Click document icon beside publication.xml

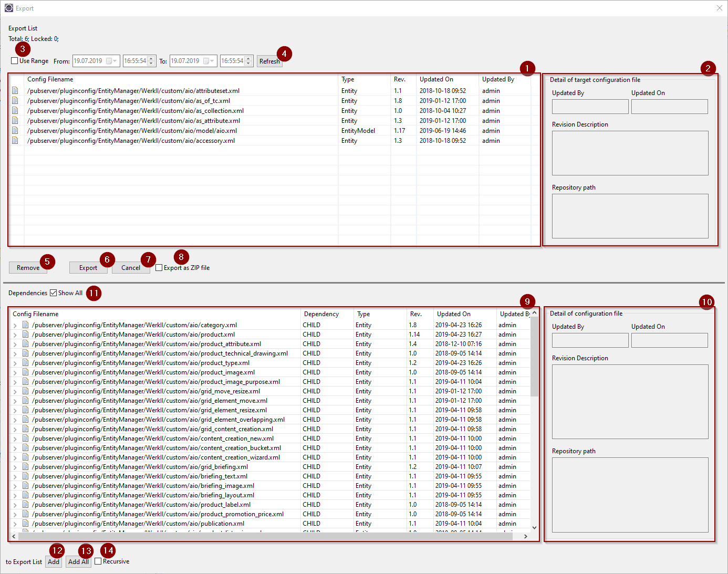[25, 524]
